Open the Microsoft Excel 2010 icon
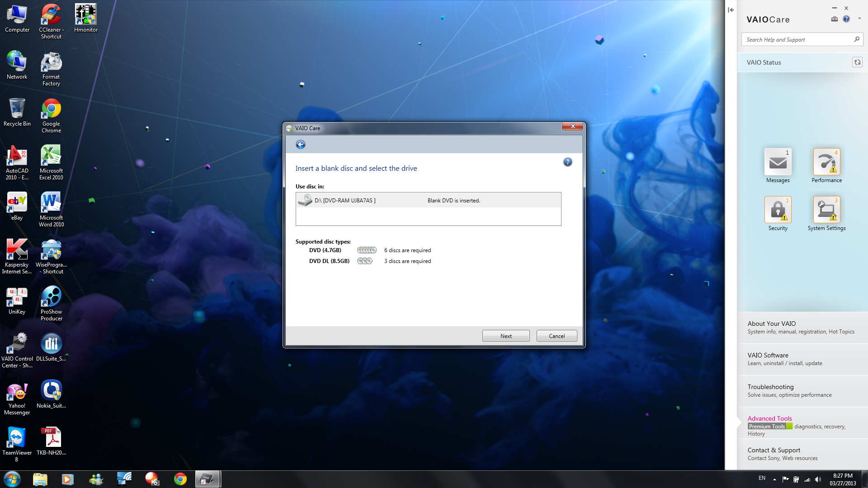This screenshot has width=868, height=488. (x=51, y=163)
